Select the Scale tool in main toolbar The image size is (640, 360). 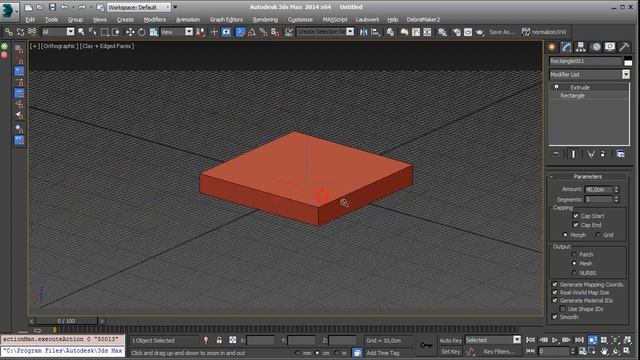coord(153,32)
